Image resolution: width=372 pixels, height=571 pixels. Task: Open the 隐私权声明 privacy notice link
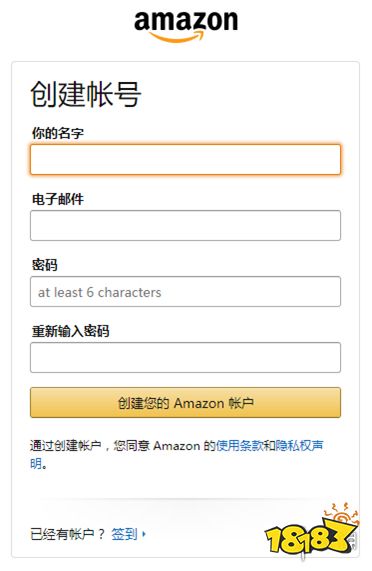tap(299, 446)
